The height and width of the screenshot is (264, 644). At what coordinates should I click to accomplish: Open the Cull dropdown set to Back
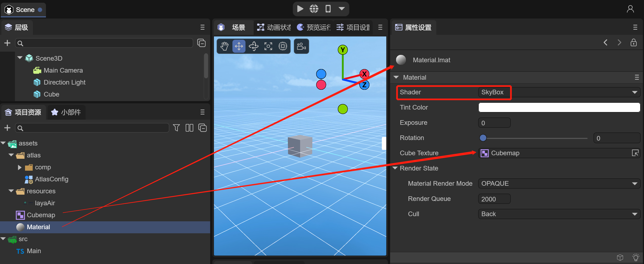[x=559, y=214]
